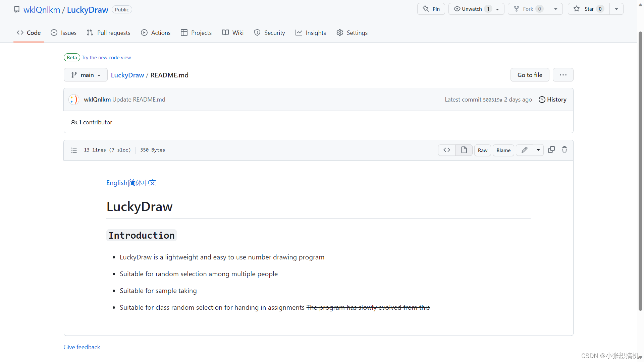Copy raw file contents icon
The height and width of the screenshot is (362, 644).
(551, 150)
